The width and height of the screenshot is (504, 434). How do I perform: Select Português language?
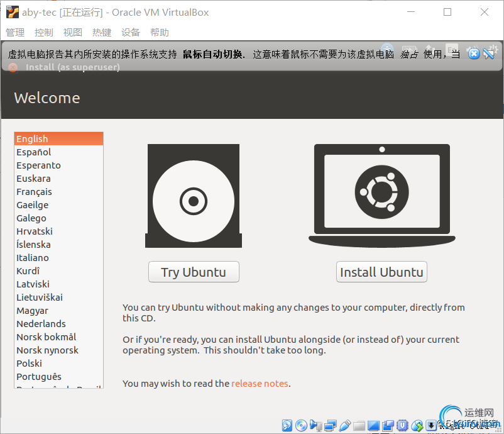(58, 376)
